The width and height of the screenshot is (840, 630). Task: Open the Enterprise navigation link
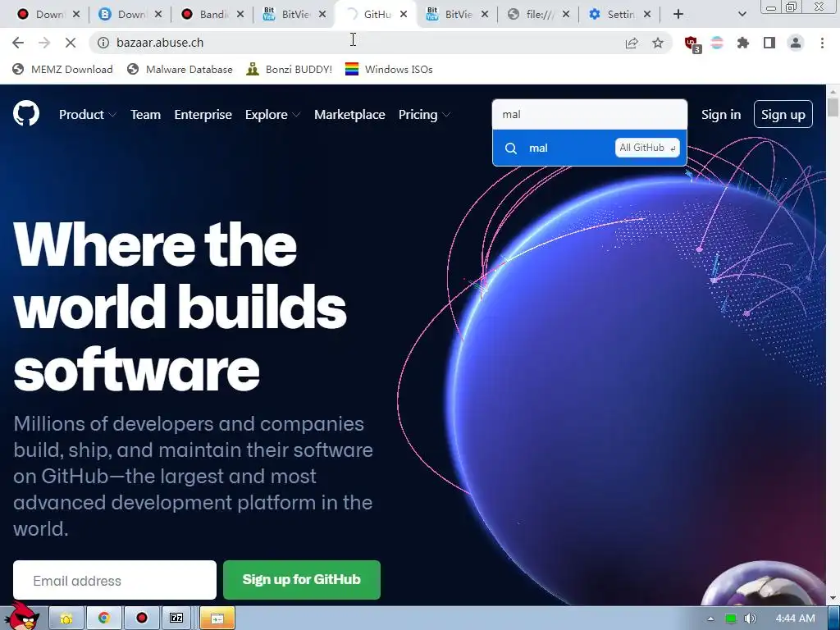pyautogui.click(x=203, y=115)
